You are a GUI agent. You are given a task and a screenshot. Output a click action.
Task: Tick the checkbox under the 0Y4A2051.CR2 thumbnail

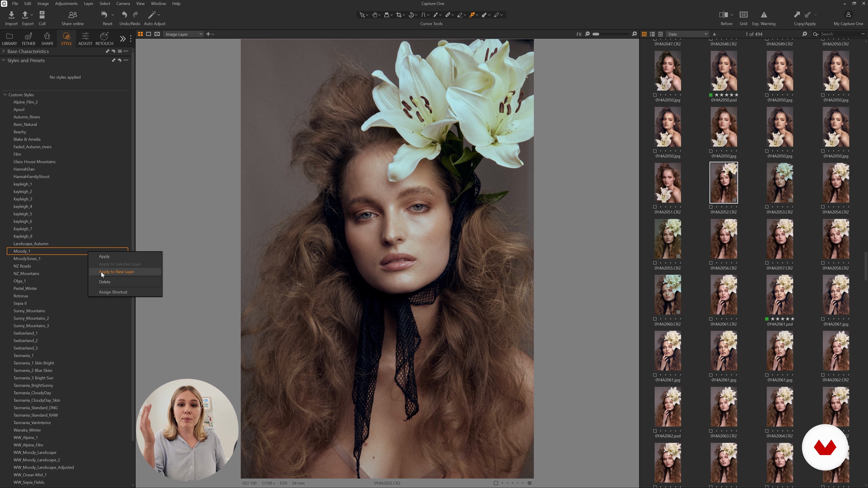tap(655, 207)
